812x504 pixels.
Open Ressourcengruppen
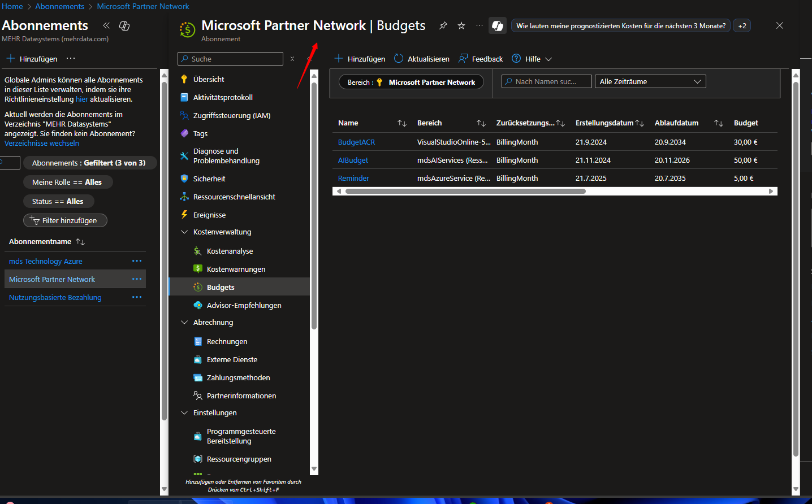[239, 459]
